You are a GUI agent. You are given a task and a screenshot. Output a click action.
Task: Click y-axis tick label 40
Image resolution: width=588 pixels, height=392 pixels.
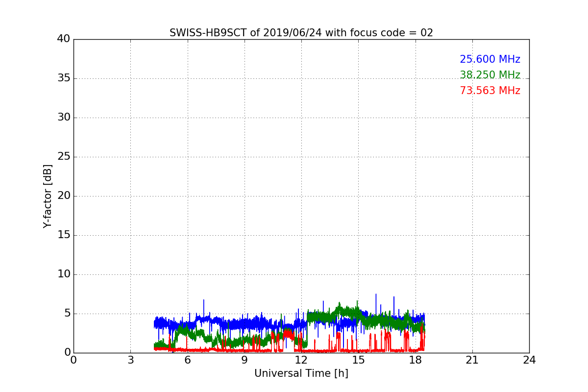tap(64, 39)
